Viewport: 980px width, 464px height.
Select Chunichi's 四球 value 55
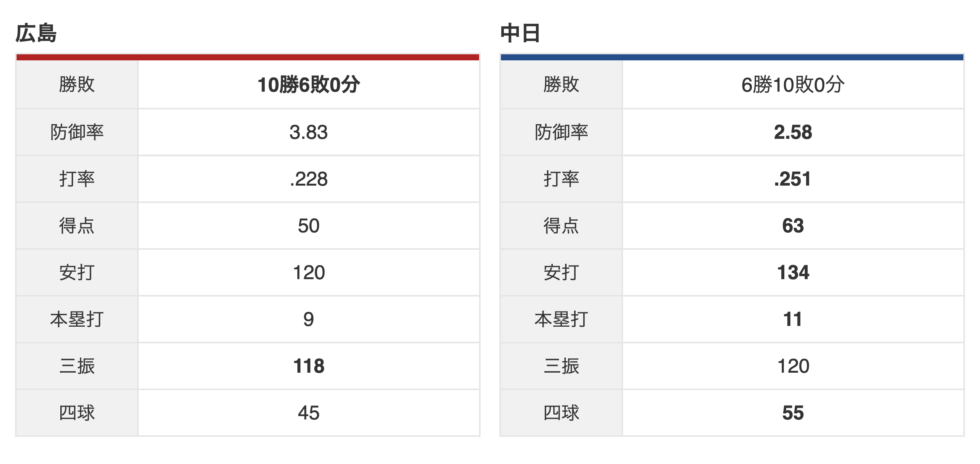[x=793, y=413]
